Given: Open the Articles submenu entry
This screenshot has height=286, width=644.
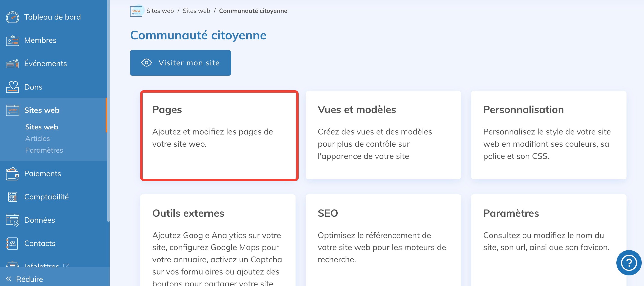Looking at the screenshot, I should pos(38,138).
